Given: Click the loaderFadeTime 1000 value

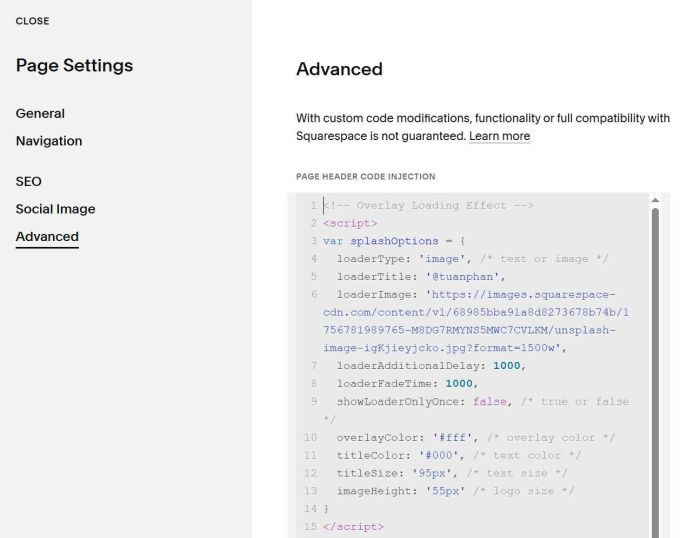Looking at the screenshot, I should click(461, 384).
